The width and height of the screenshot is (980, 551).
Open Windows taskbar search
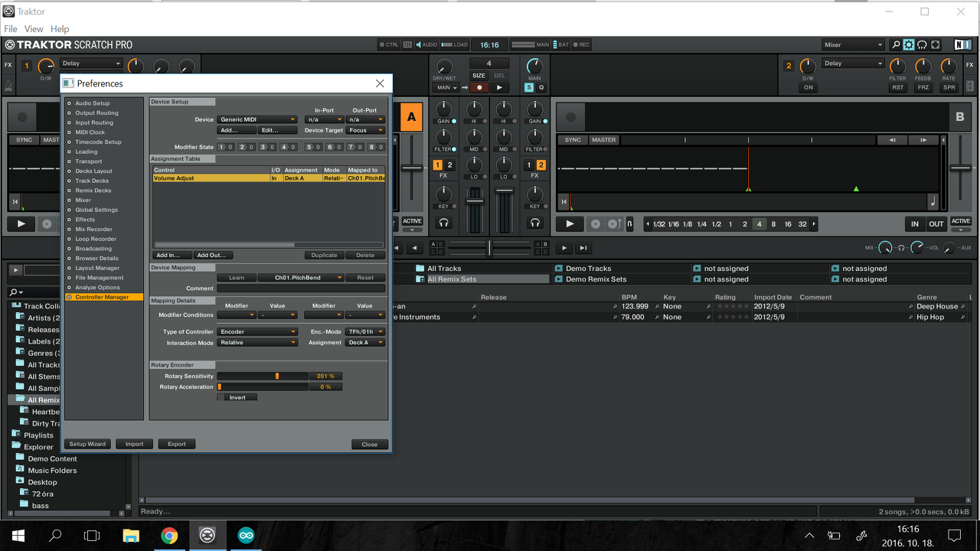pyautogui.click(x=55, y=536)
